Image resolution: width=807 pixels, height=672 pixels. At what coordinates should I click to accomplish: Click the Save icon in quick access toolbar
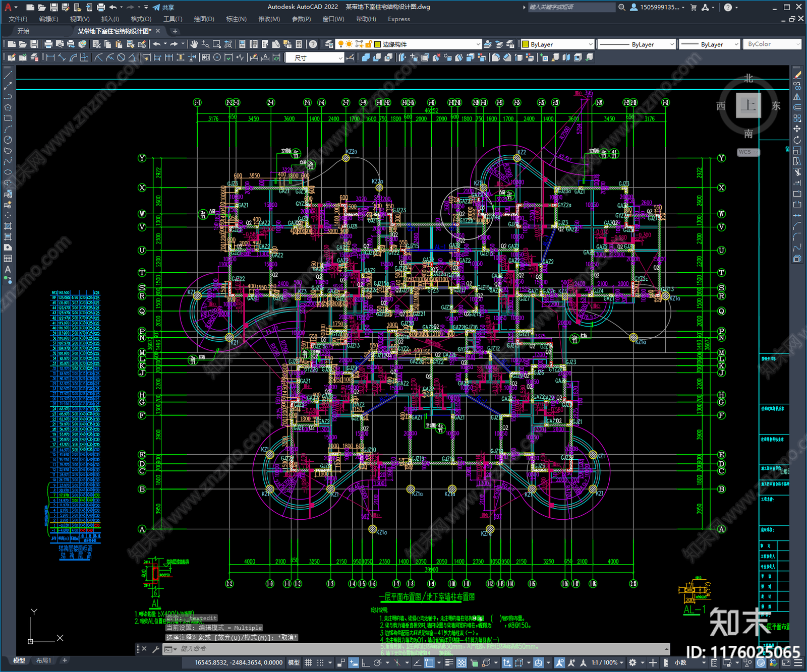tap(53, 7)
